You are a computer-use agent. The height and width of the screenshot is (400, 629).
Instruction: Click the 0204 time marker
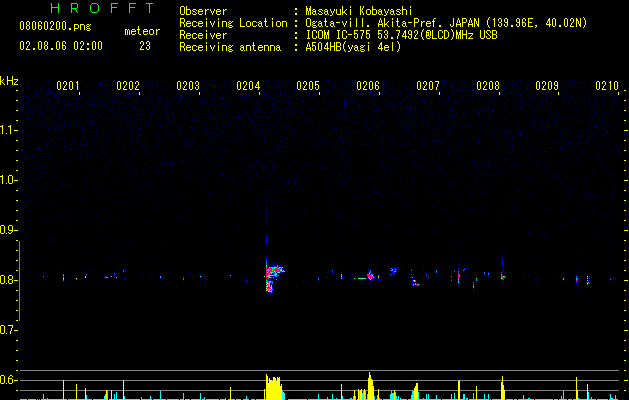pos(248,86)
